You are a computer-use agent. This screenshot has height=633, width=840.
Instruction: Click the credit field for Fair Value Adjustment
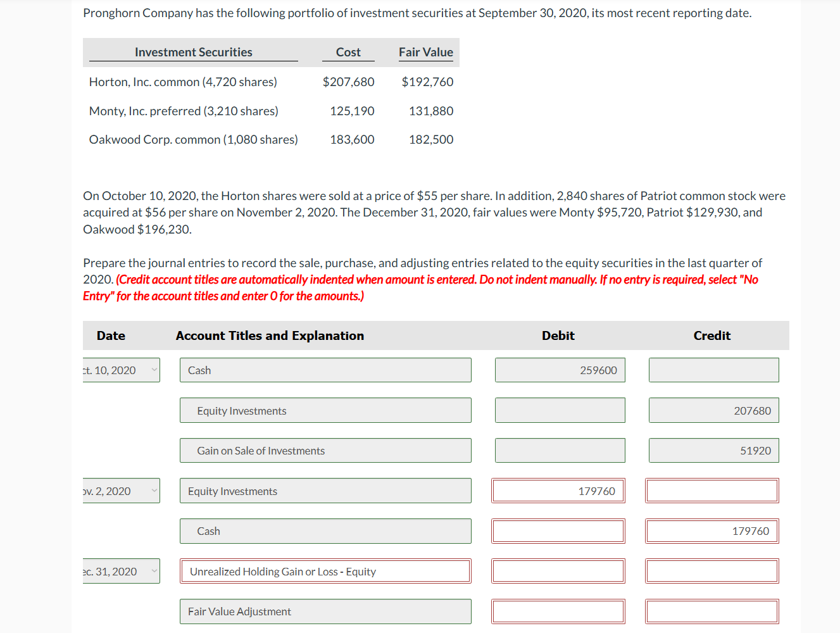tap(712, 611)
